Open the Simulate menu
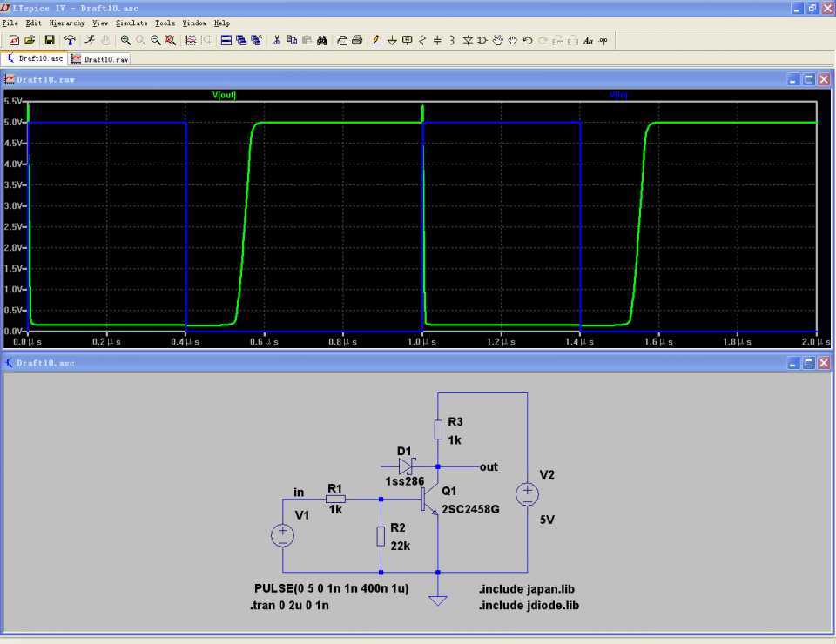Viewport: 836px width, 644px height. tap(131, 23)
